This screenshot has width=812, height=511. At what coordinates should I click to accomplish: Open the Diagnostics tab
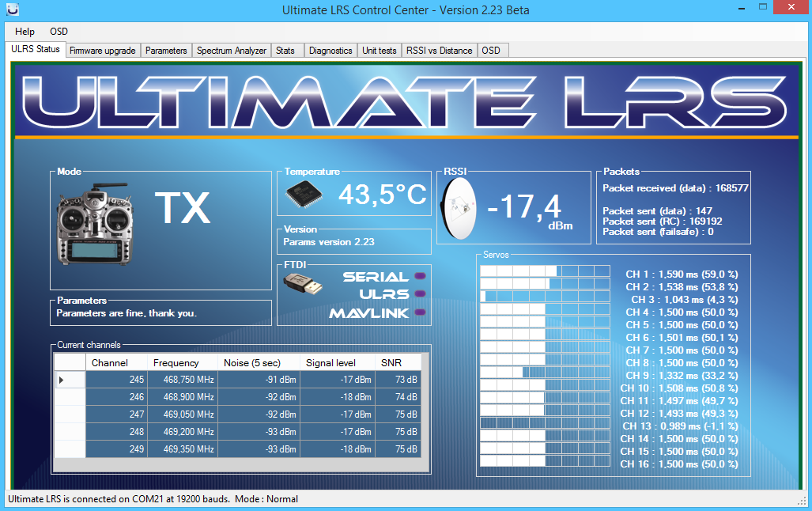pyautogui.click(x=330, y=51)
